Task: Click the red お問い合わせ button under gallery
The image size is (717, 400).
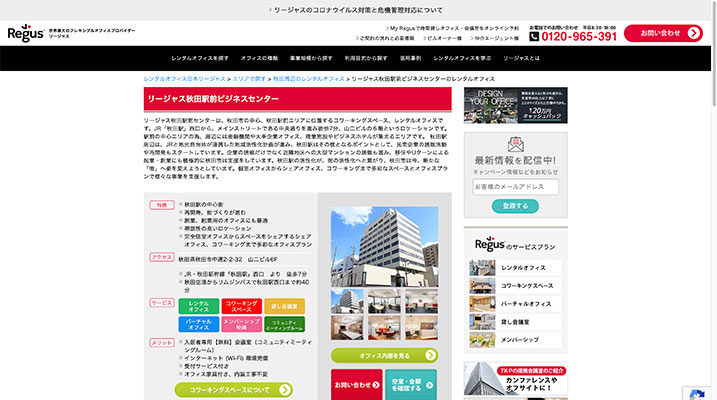Action: [x=357, y=385]
